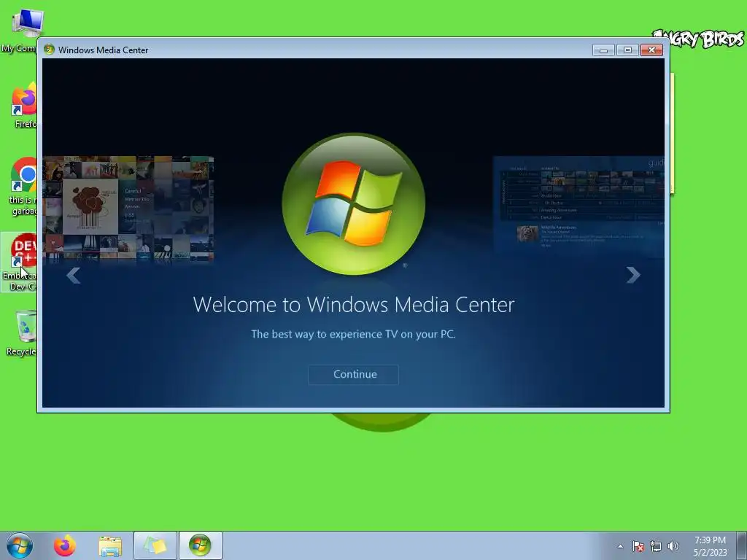Viewport: 747px width, 560px height.
Task: Open the Windows Start menu orb
Action: tap(20, 545)
